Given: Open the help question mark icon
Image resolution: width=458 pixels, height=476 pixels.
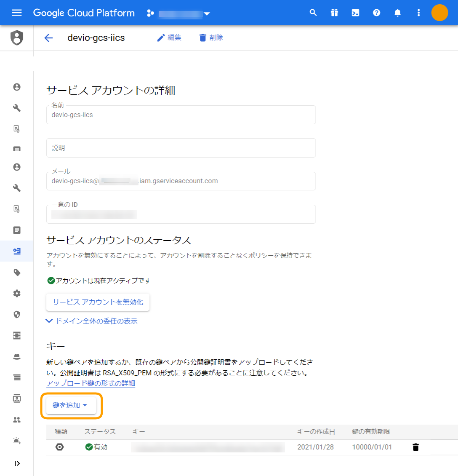Looking at the screenshot, I should click(376, 13).
